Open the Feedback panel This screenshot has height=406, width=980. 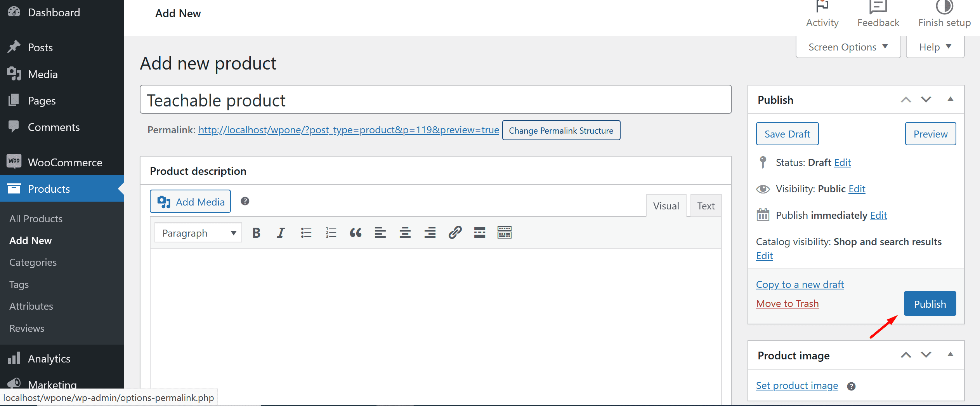click(x=878, y=15)
